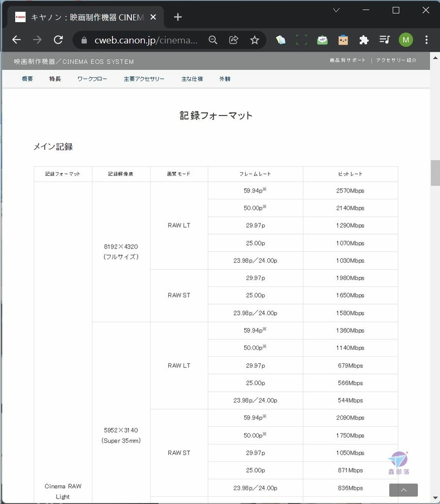Select the Cinema RAW Light cell

pos(63,491)
